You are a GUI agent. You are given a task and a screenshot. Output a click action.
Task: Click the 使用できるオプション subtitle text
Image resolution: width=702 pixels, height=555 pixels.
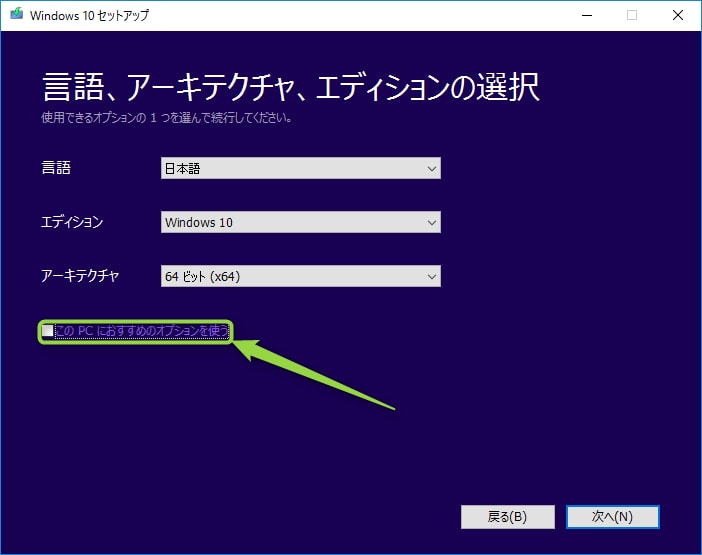click(x=167, y=118)
